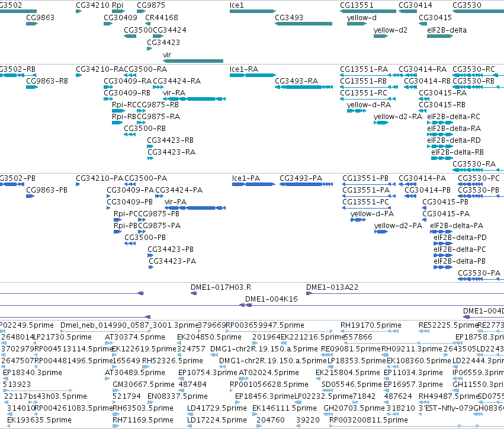The height and width of the screenshot is (429, 504).
Task: Open the EK204850.5prime EST label
Action: coord(209,337)
